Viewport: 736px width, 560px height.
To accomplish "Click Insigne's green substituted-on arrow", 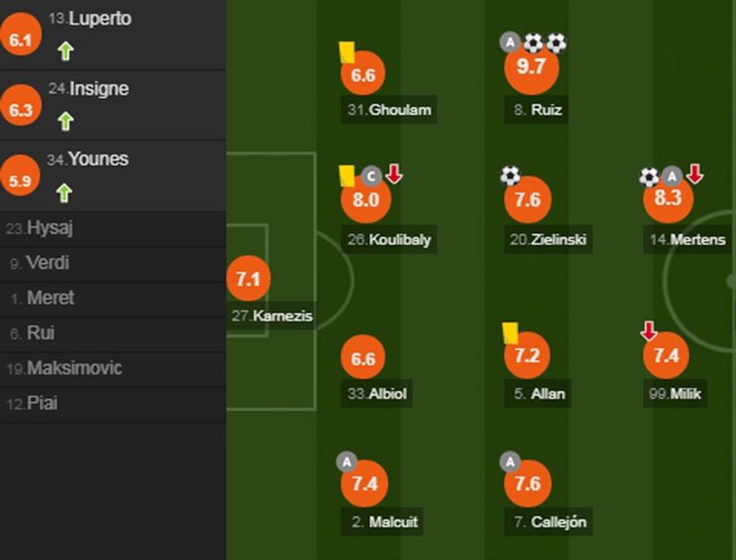I will point(65,121).
